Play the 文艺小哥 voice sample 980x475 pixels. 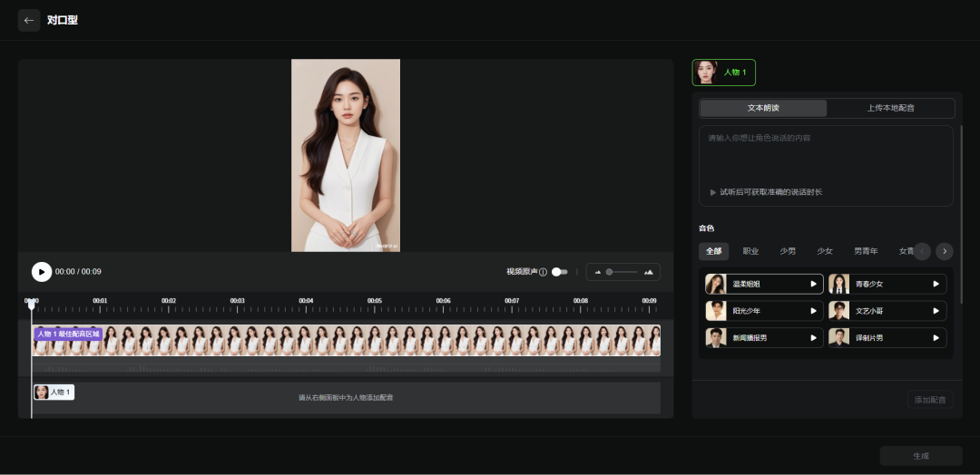936,311
